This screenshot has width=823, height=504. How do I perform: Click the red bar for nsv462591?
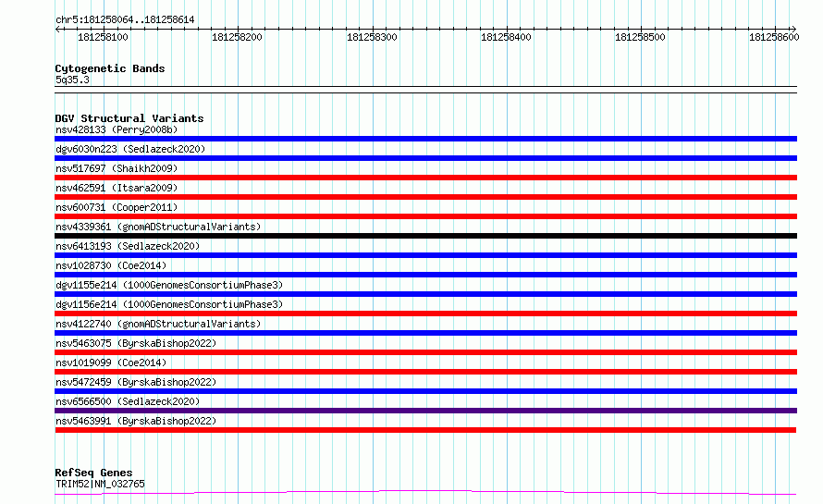coord(425,197)
